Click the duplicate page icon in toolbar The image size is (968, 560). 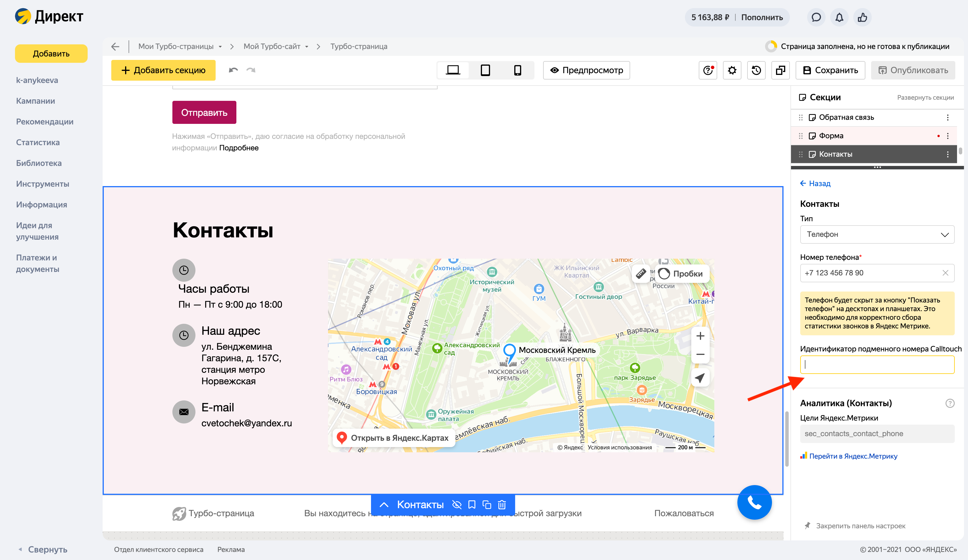pyautogui.click(x=781, y=70)
